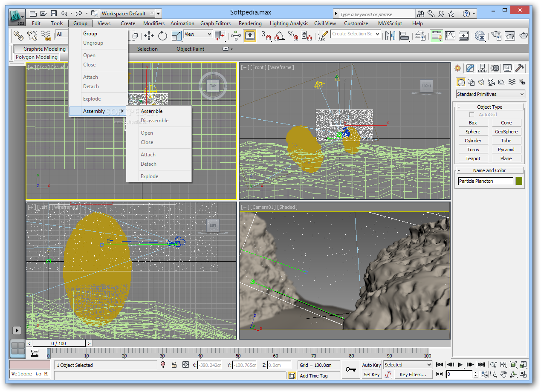Toggle Select and Manipulate icon
This screenshot has height=392, width=541.
pyautogui.click(x=236, y=35)
